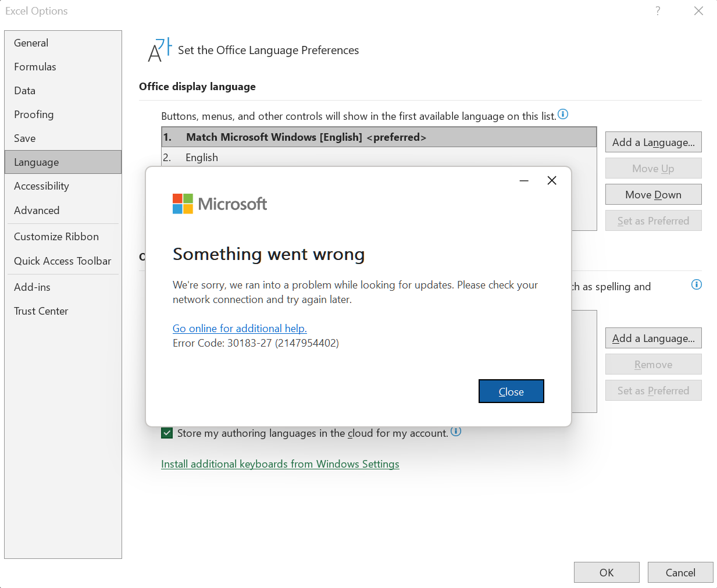Viewport: 717px width, 588px height.
Task: Click the Remove button
Action: [654, 365]
